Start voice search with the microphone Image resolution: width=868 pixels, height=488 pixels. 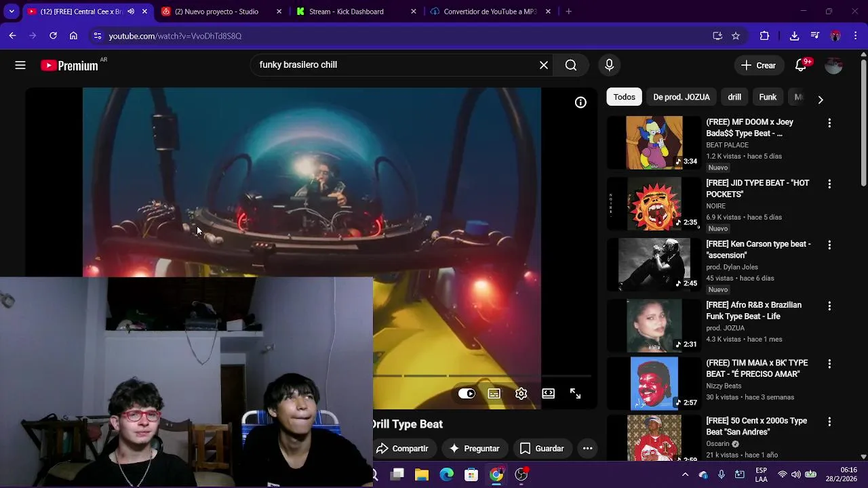[x=609, y=65]
